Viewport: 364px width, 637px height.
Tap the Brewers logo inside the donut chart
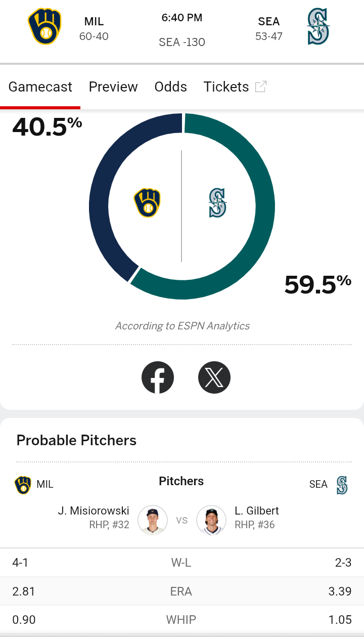147,203
